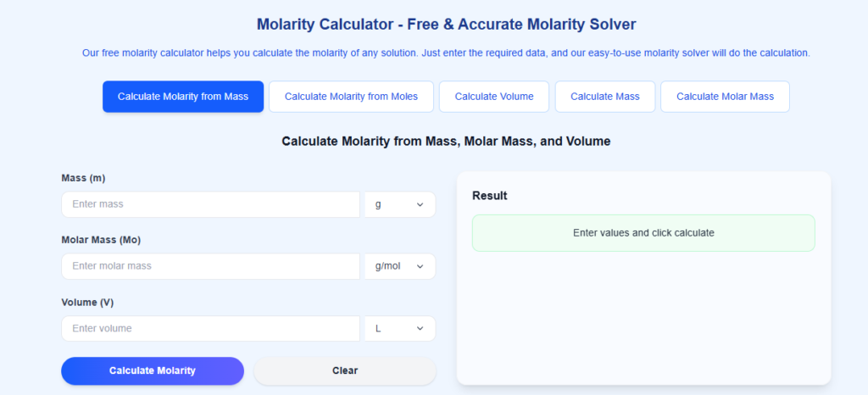Open the Calculate Volume tab
Image resolution: width=868 pixels, height=395 pixels.
point(494,97)
